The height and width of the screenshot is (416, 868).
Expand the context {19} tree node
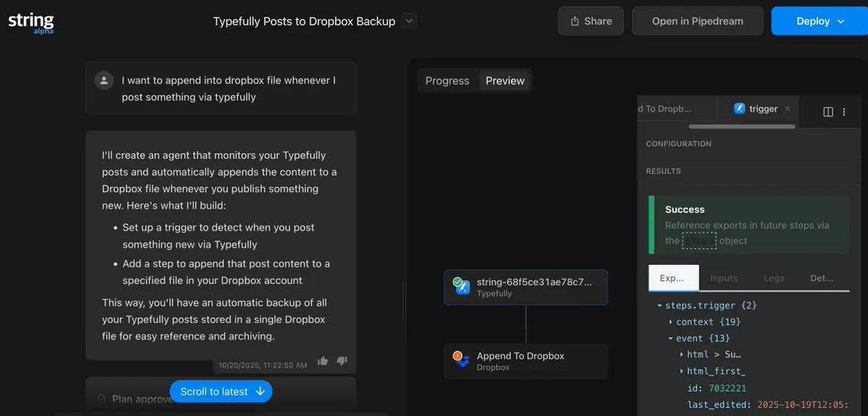(671, 322)
